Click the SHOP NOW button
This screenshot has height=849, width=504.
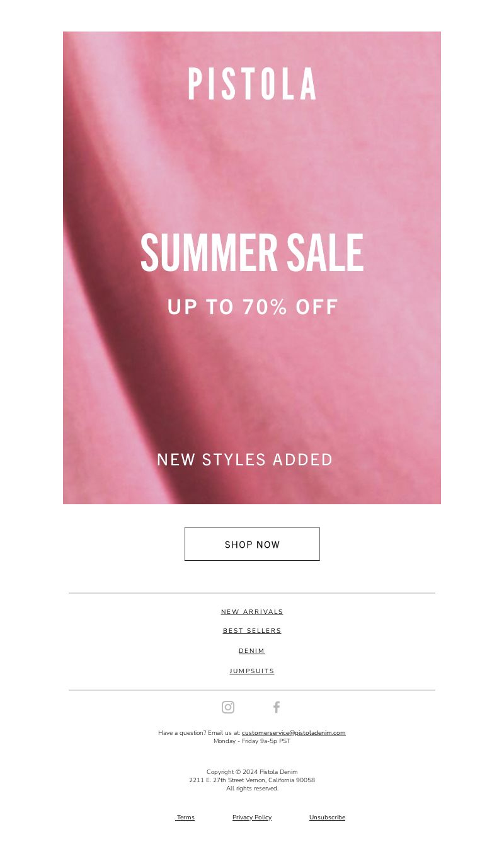click(x=252, y=544)
